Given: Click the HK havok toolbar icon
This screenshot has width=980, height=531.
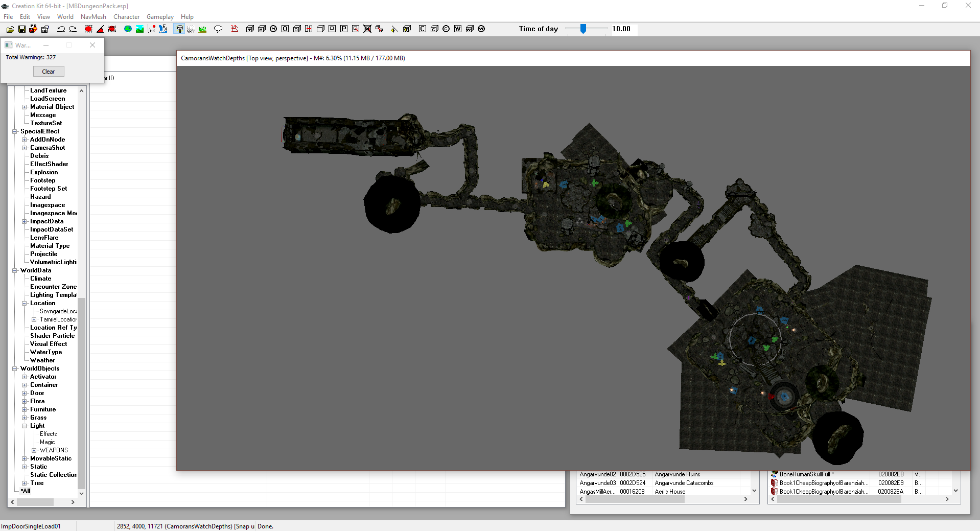Looking at the screenshot, I should click(151, 29).
